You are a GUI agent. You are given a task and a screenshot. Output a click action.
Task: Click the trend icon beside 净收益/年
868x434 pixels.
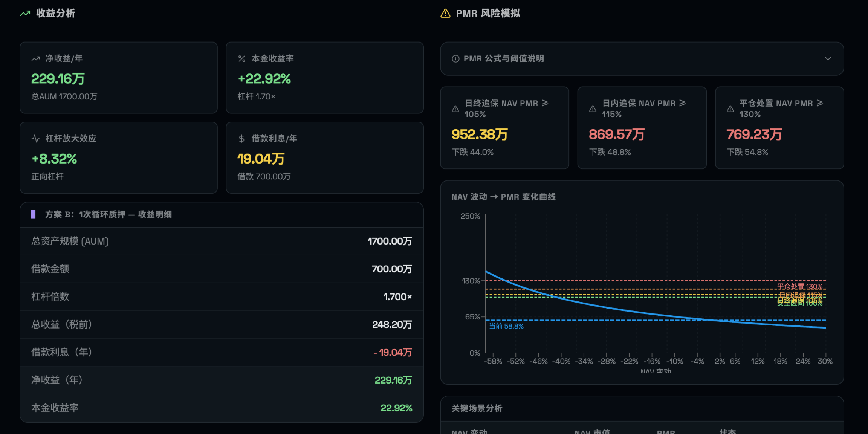(x=35, y=59)
